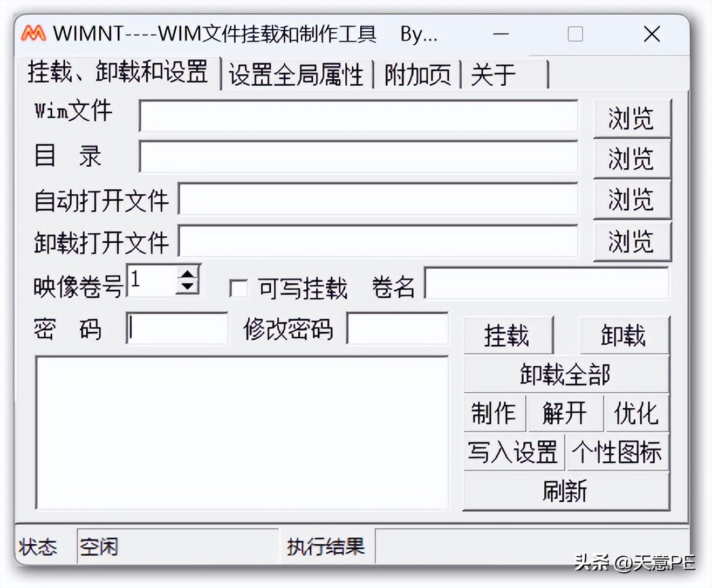Click 浏览 next to 目录 field
Image resolution: width=712 pixels, height=588 pixels.
click(x=632, y=159)
